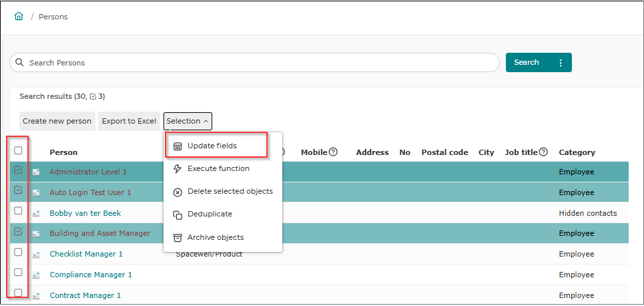The height and width of the screenshot is (306, 644).
Task: Open the Auto Login Test User 1 link
Action: click(90, 192)
